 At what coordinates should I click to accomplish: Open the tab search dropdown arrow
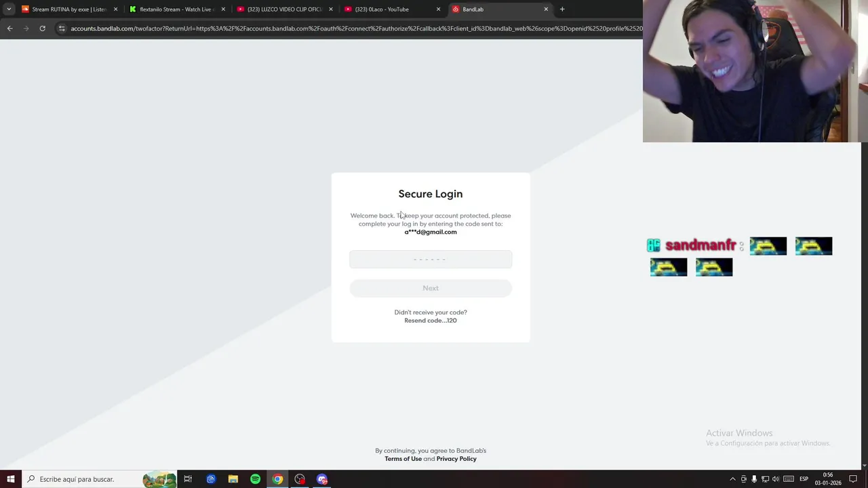(9, 9)
